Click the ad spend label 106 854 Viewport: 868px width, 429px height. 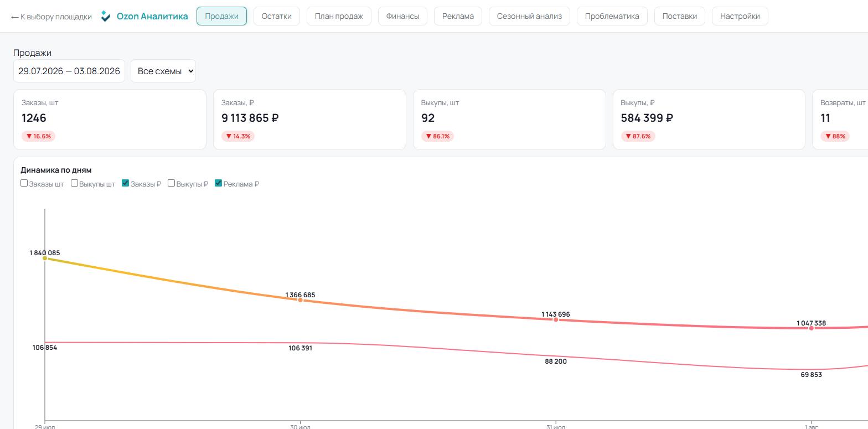[x=45, y=348]
